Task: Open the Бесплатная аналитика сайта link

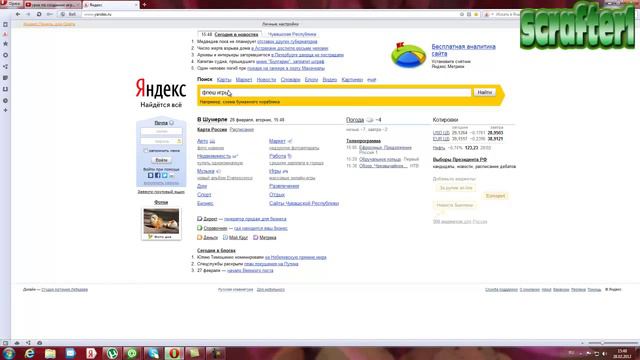Action: click(464, 50)
